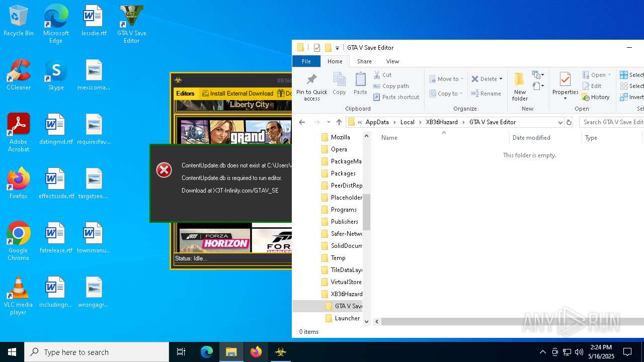644x362 pixels.
Task: Open the File tab in Explorer
Action: (x=306, y=61)
